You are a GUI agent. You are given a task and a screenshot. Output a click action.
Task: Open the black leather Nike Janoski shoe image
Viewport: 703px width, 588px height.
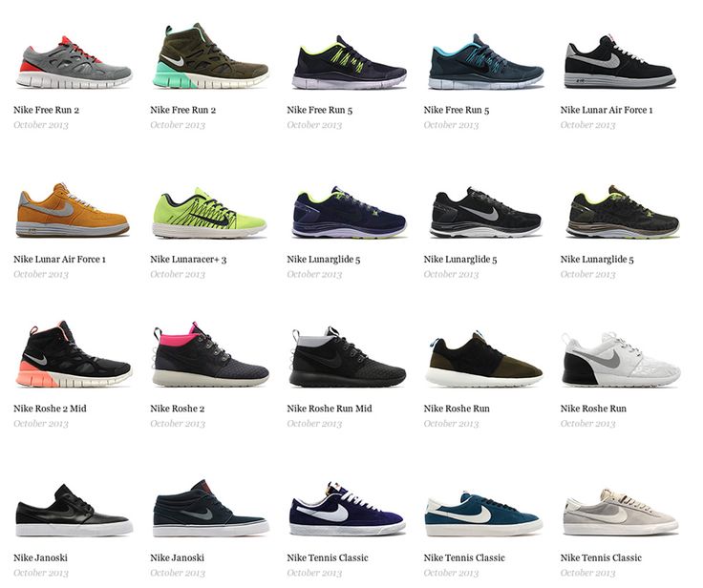click(x=74, y=510)
